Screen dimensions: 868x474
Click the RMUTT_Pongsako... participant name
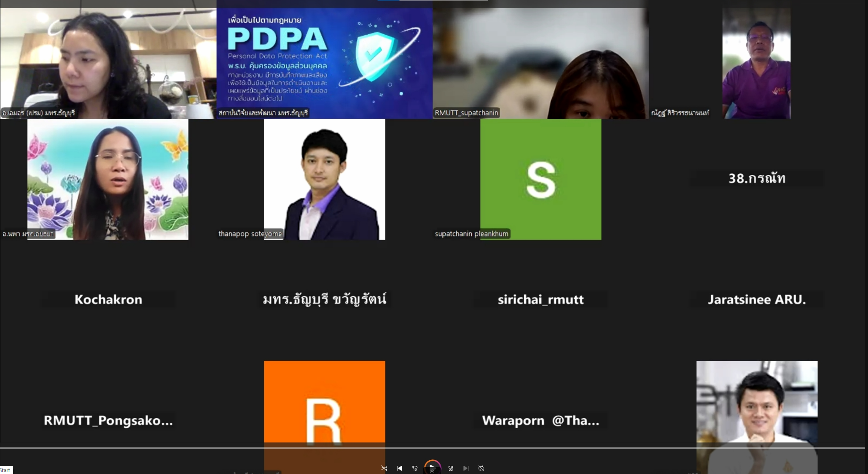[108, 420]
